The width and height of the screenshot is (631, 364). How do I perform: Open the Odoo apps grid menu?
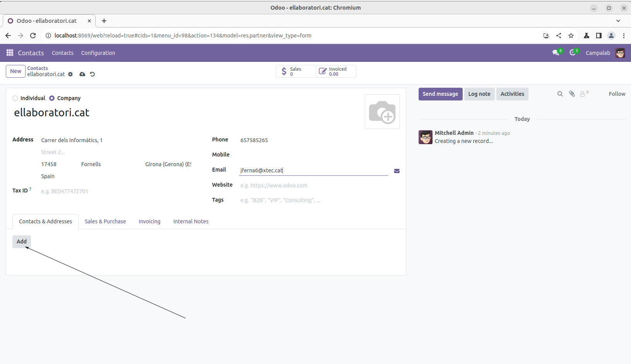click(10, 53)
